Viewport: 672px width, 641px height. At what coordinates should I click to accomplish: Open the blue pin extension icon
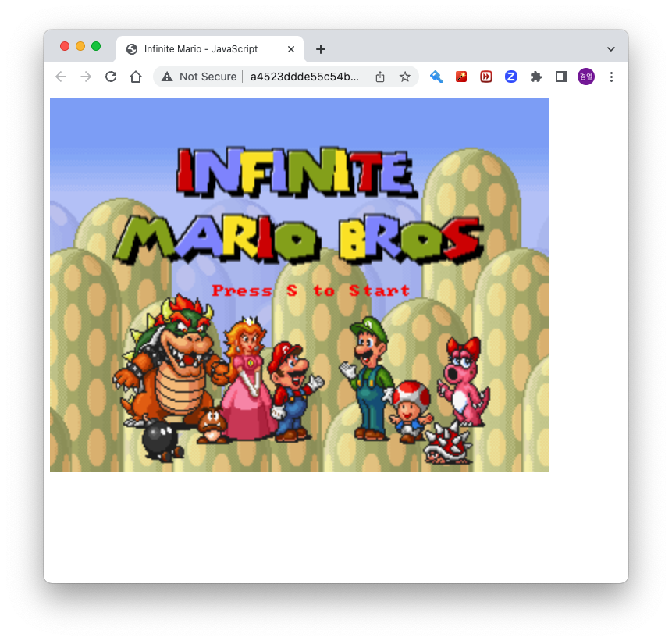(x=436, y=77)
